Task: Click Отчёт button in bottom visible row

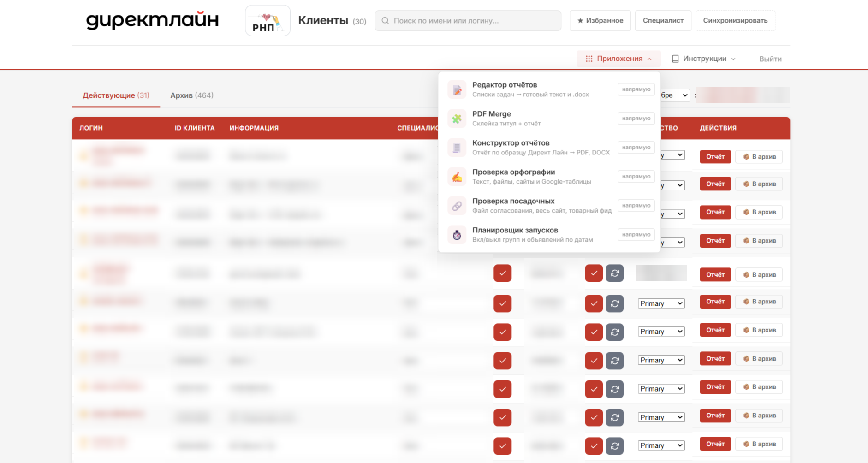Action: click(715, 444)
